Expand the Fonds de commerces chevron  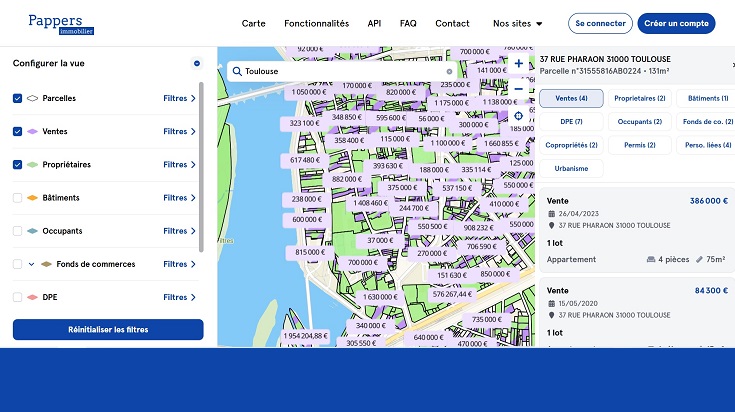31,264
